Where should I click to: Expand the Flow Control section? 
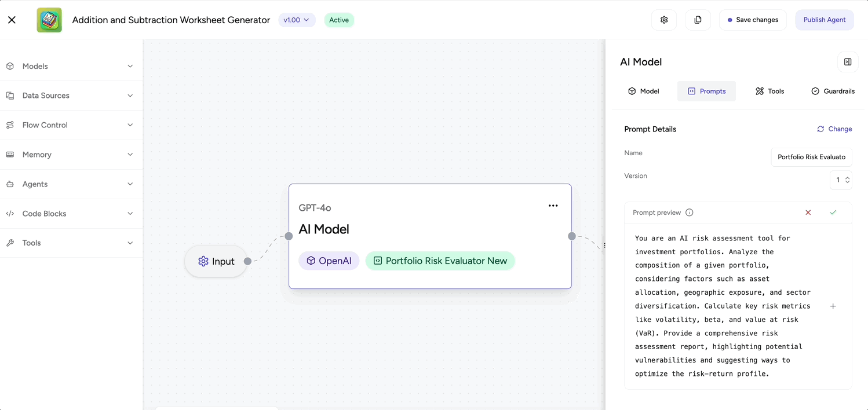[x=71, y=125]
